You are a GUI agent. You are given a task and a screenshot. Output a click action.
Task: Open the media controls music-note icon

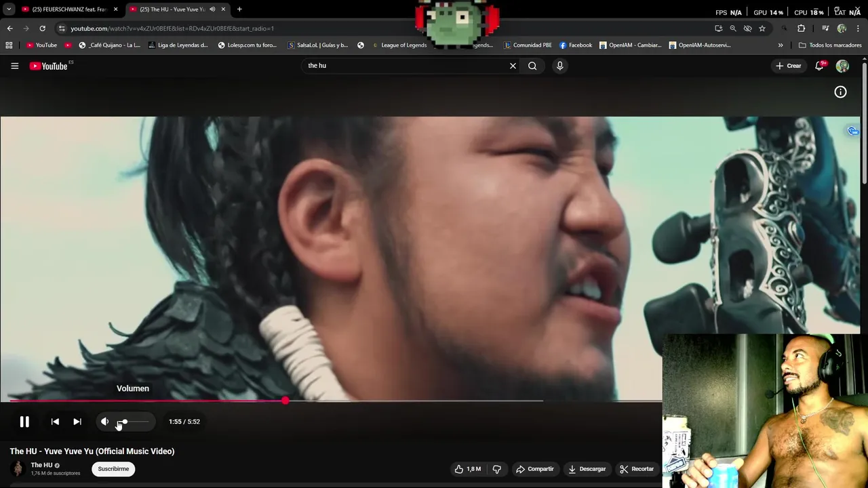coord(825,28)
